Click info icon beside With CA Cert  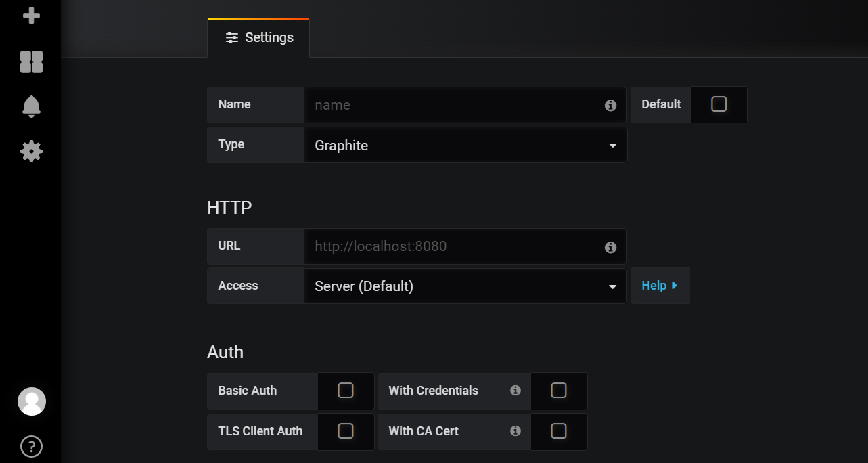point(516,431)
